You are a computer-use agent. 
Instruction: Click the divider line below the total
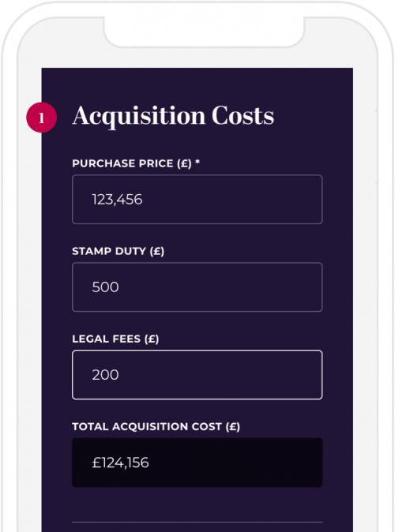[x=197, y=523]
